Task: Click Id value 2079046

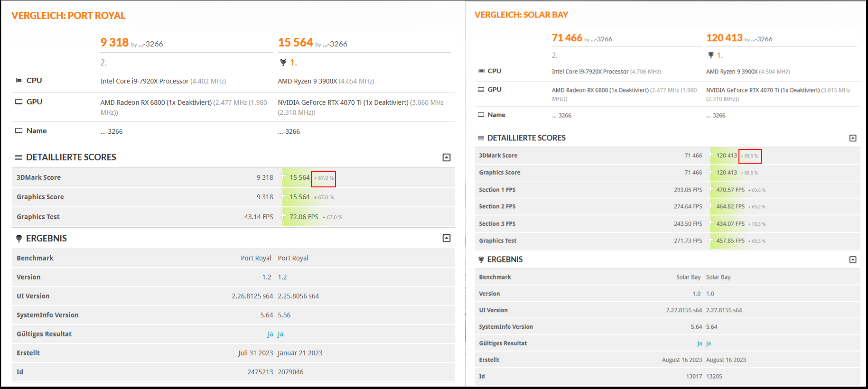Action: [x=290, y=372]
